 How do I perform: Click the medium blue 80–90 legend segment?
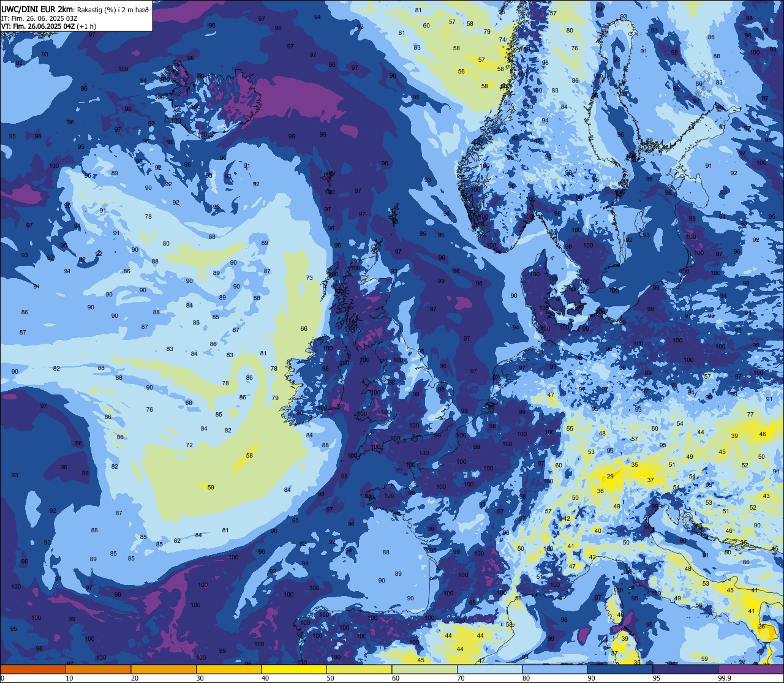pyautogui.click(x=555, y=669)
